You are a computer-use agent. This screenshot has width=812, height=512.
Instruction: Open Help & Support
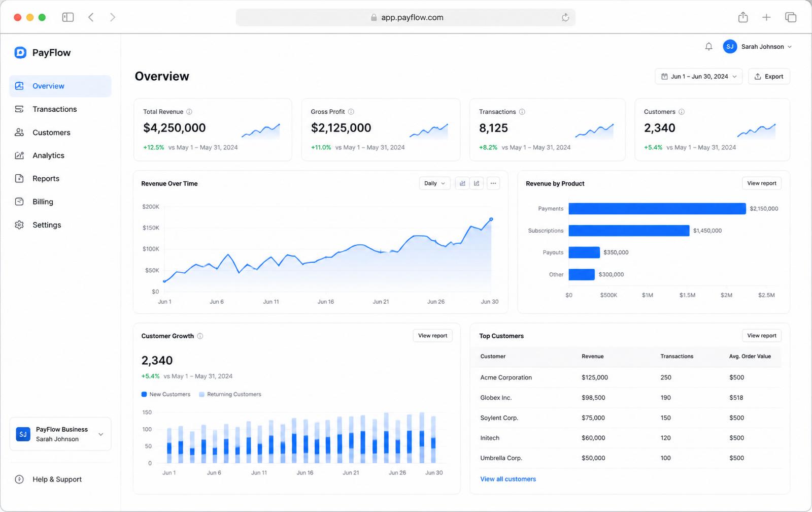pos(49,479)
